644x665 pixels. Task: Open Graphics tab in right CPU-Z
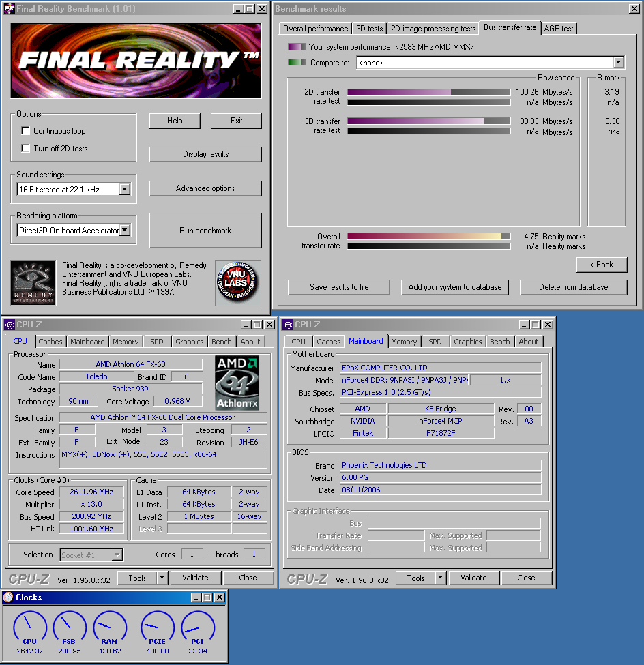coord(467,342)
